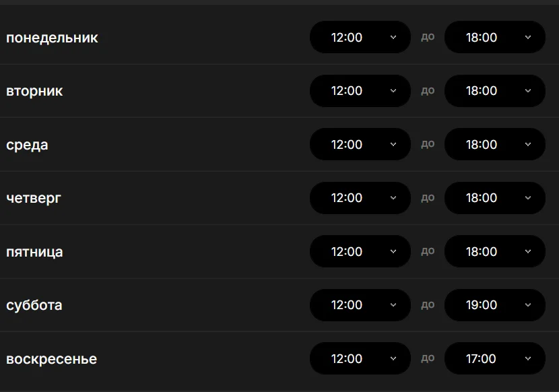Image resolution: width=559 pixels, height=392 pixels.
Task: Select Thursday end time dropdown
Action: click(x=494, y=198)
